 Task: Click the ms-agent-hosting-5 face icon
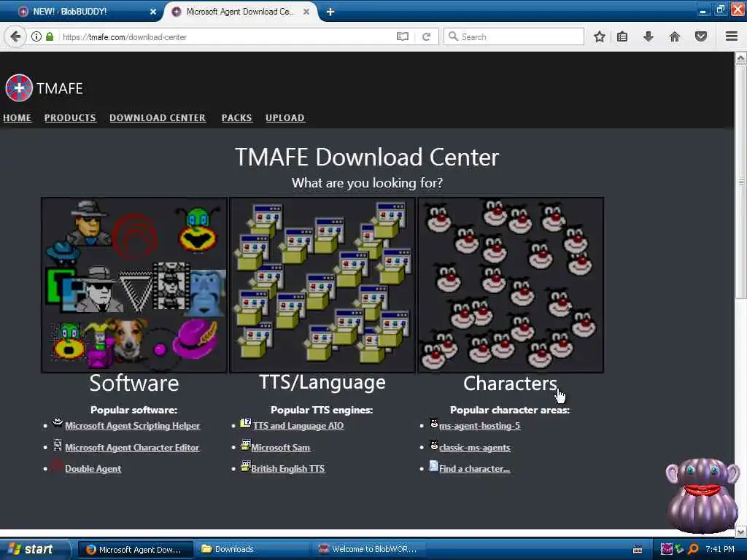(433, 424)
